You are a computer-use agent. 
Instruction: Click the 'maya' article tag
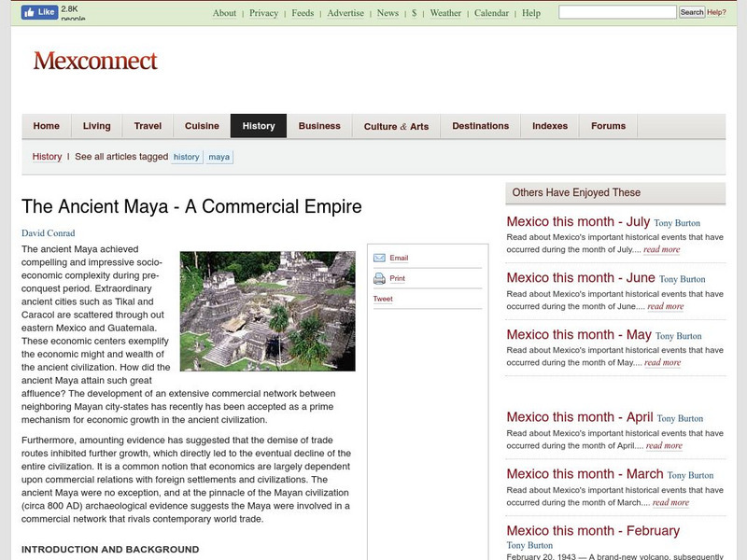(218, 157)
